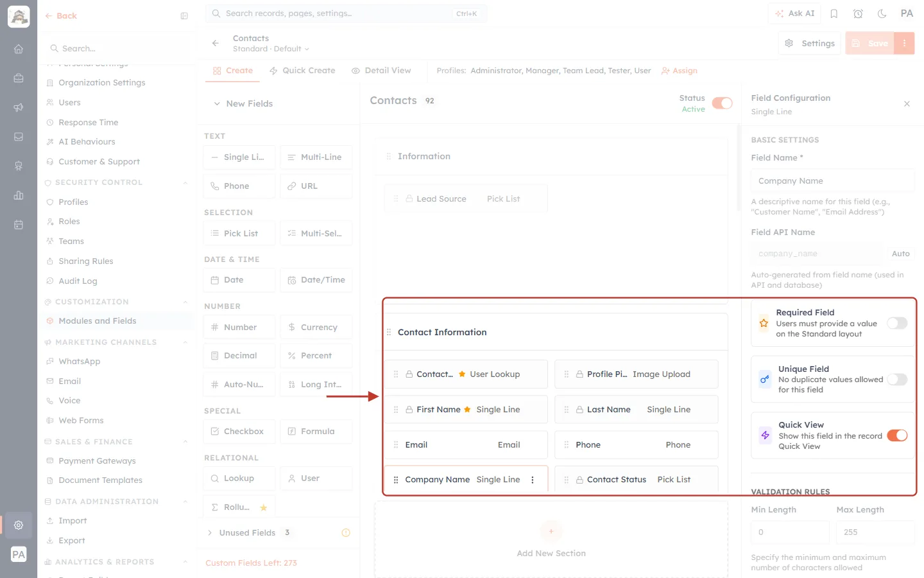Open the calendar icon in left rail
This screenshot has height=578, width=924.
pyautogui.click(x=19, y=225)
